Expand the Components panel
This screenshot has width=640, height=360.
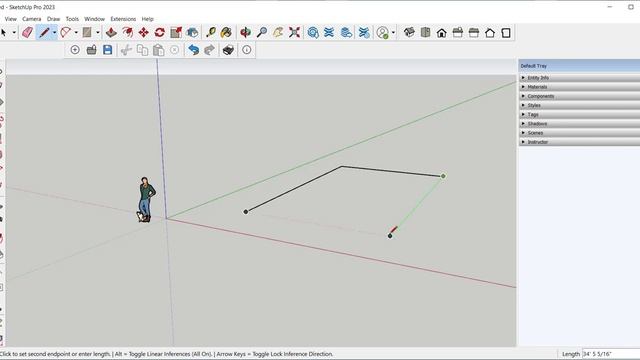[x=580, y=96]
